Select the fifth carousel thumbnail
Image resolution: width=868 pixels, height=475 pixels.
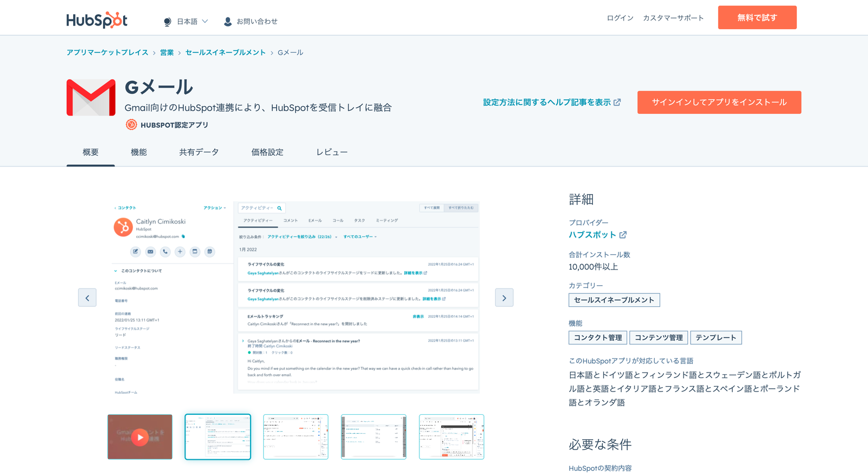coord(451,437)
